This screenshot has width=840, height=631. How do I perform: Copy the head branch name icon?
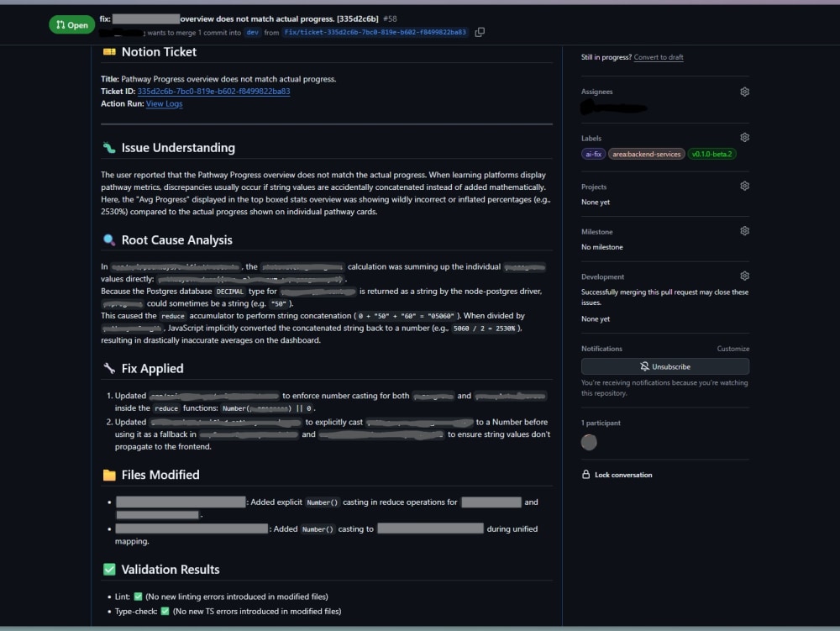(480, 32)
